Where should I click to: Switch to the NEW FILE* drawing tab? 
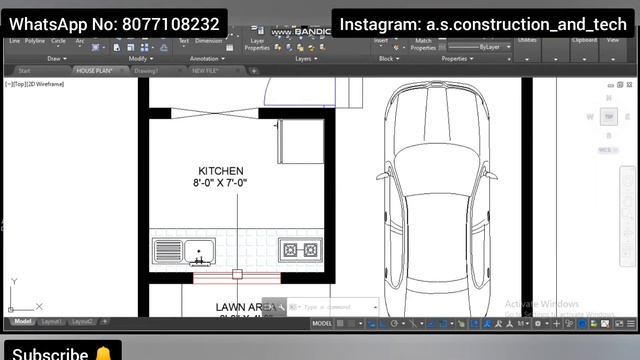pyautogui.click(x=205, y=71)
